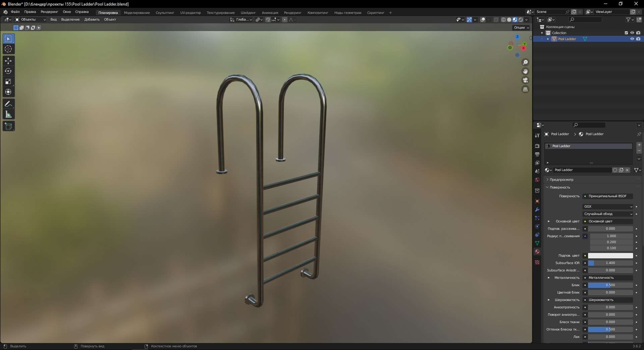Select the Cursor tool in toolbar
Image resolution: width=644 pixels, height=350 pixels.
click(x=8, y=49)
